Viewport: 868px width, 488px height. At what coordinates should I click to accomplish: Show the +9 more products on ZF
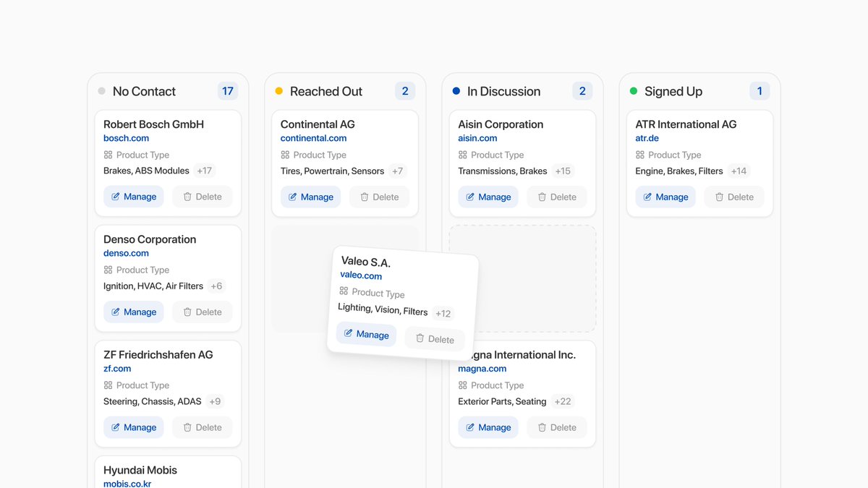pos(215,401)
